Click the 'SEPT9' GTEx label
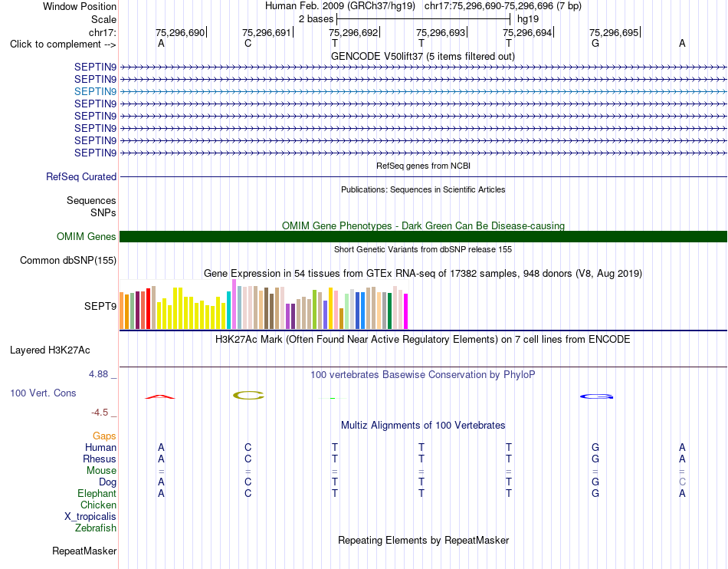 [100, 307]
